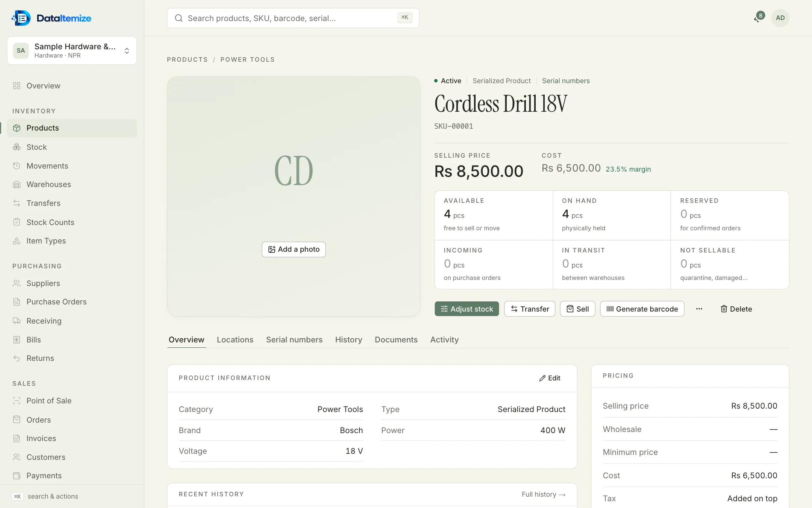
Task: Open Point of Sale in the sidebar
Action: 71,401
